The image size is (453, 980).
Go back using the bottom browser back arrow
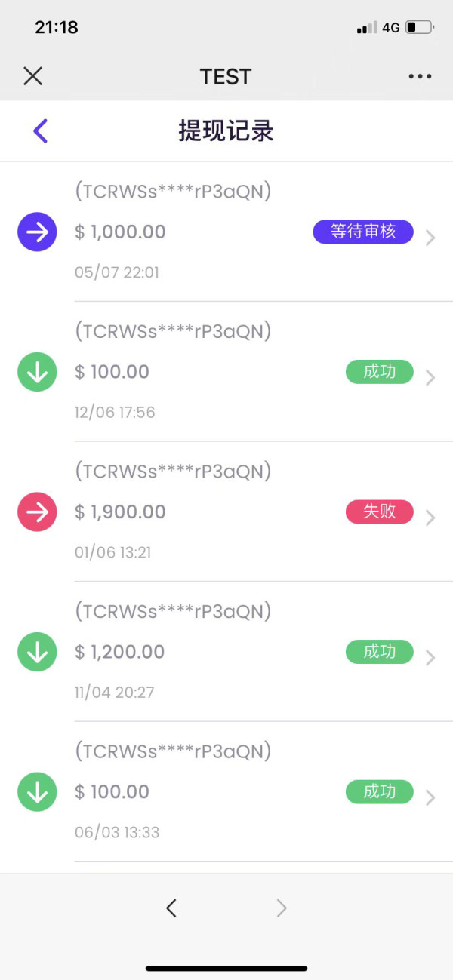pos(171,908)
